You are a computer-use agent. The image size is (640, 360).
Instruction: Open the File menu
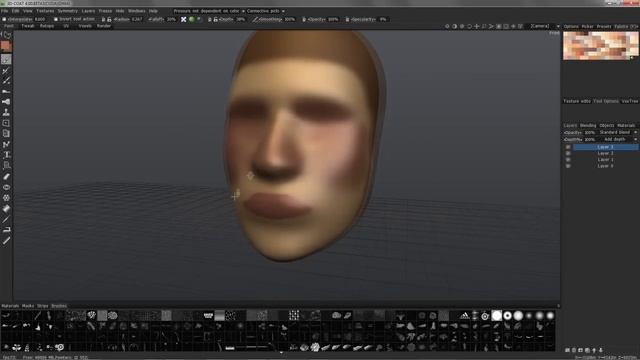4,11
